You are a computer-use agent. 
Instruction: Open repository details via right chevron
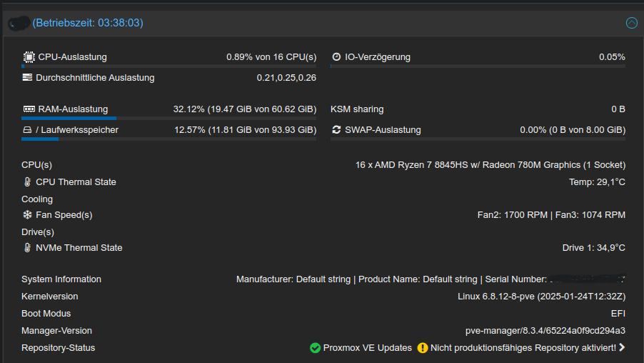click(x=622, y=347)
